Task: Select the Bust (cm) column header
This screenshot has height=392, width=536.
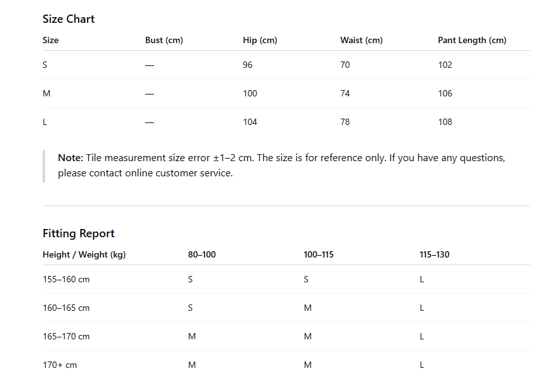Action: (164, 41)
